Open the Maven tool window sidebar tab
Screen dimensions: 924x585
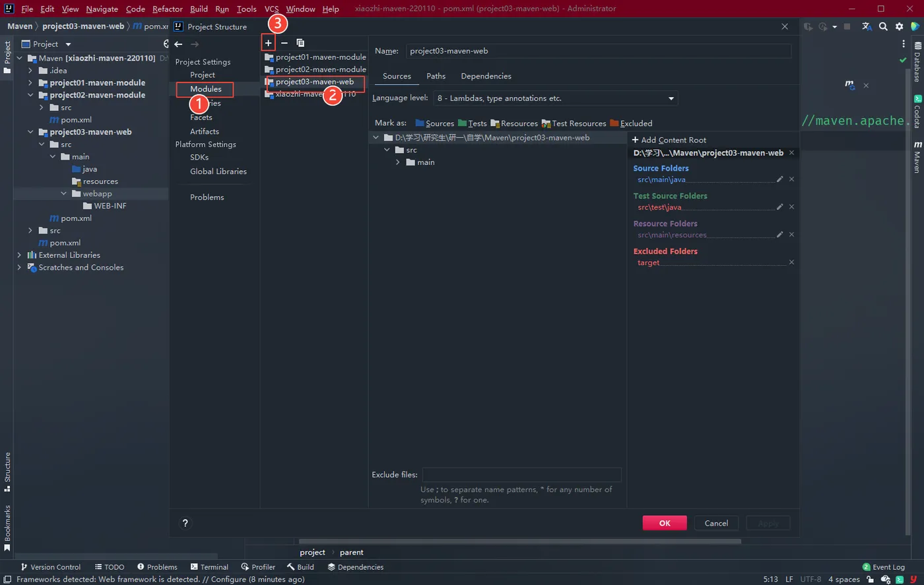[x=917, y=157]
